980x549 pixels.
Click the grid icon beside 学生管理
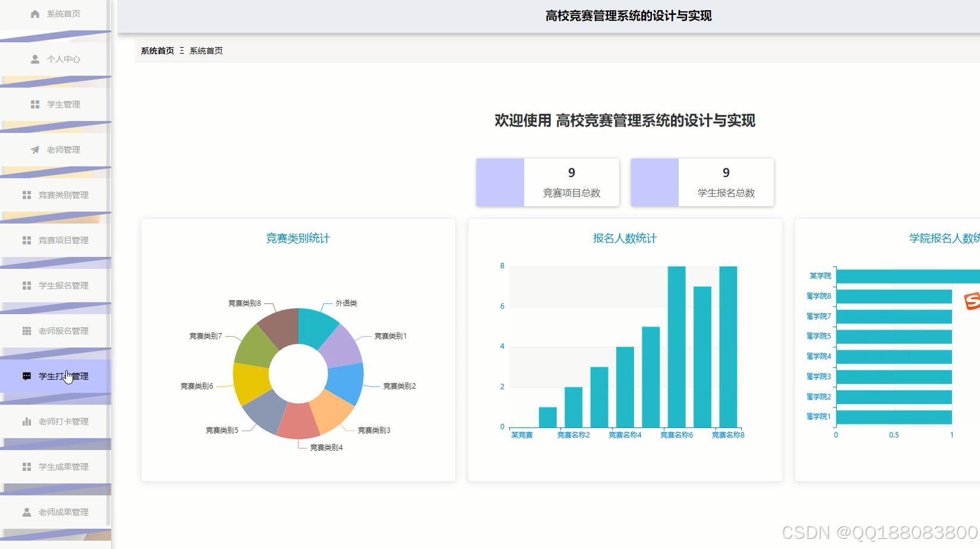33,104
